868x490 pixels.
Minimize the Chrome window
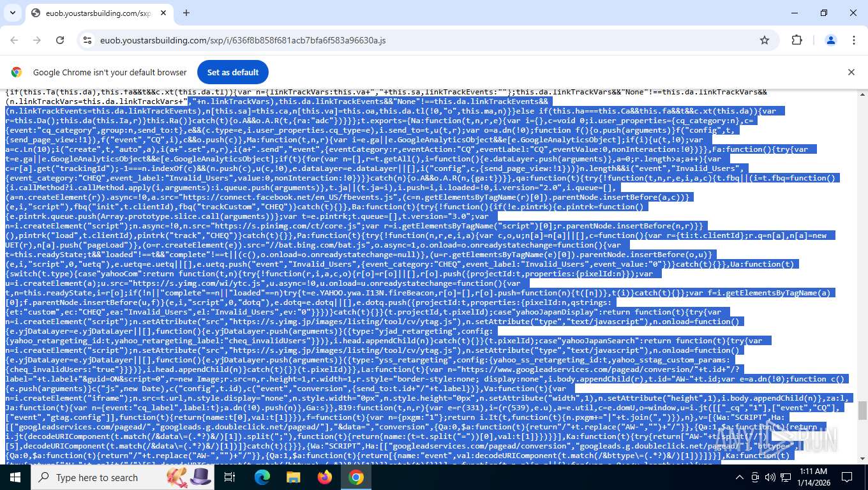coord(795,13)
